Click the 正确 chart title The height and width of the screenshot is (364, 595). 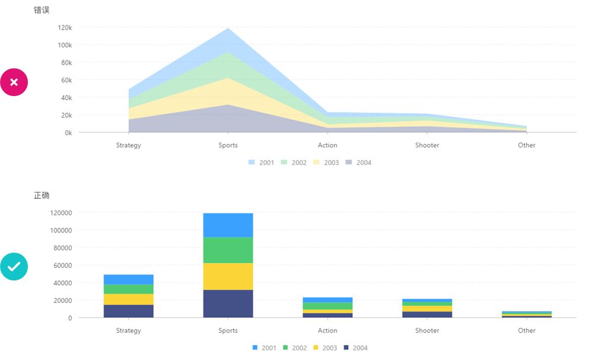click(42, 195)
